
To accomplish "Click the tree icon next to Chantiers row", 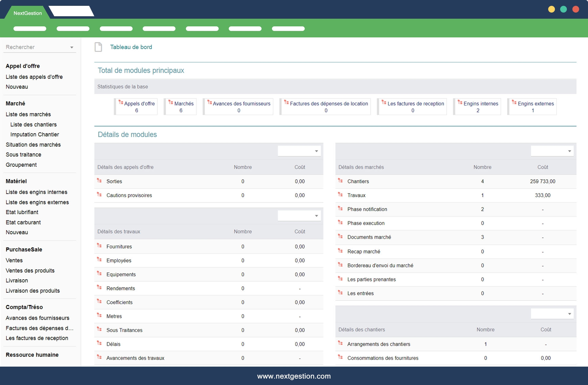I will 340,181.
